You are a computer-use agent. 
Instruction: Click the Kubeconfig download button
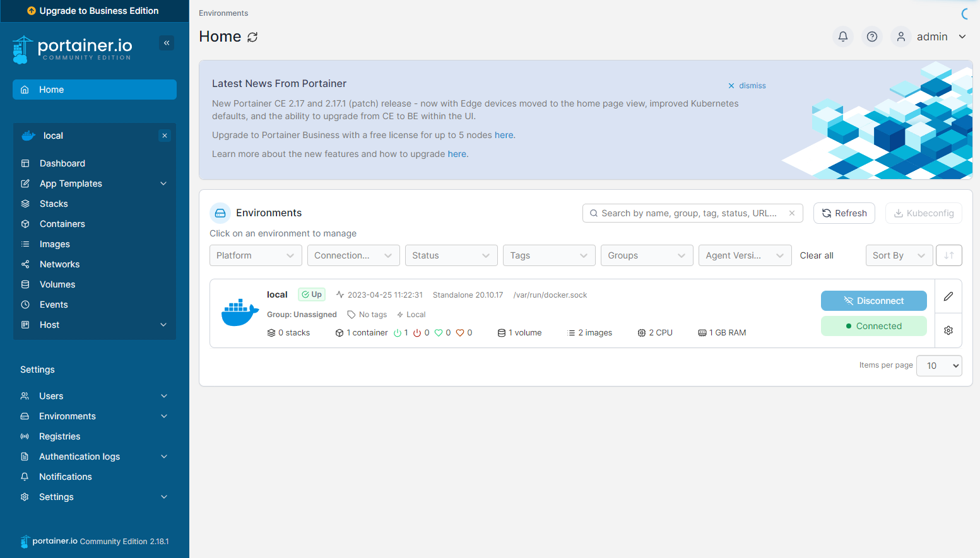(924, 213)
